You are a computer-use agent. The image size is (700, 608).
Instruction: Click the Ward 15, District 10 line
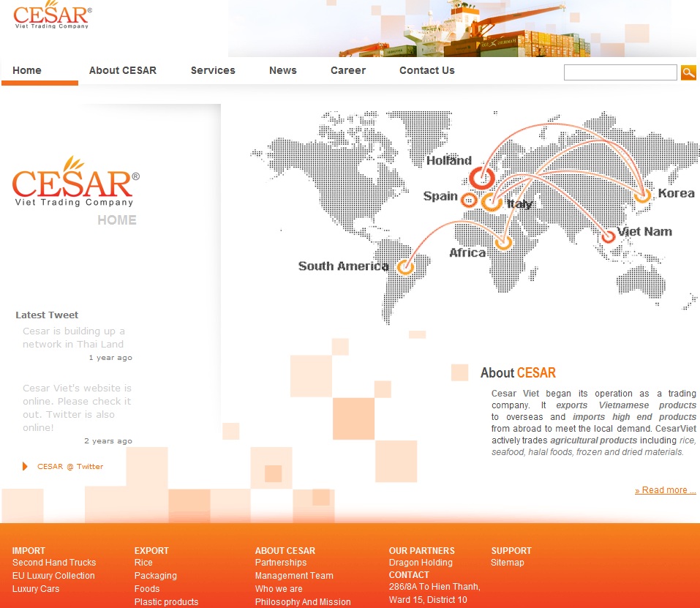428,599
